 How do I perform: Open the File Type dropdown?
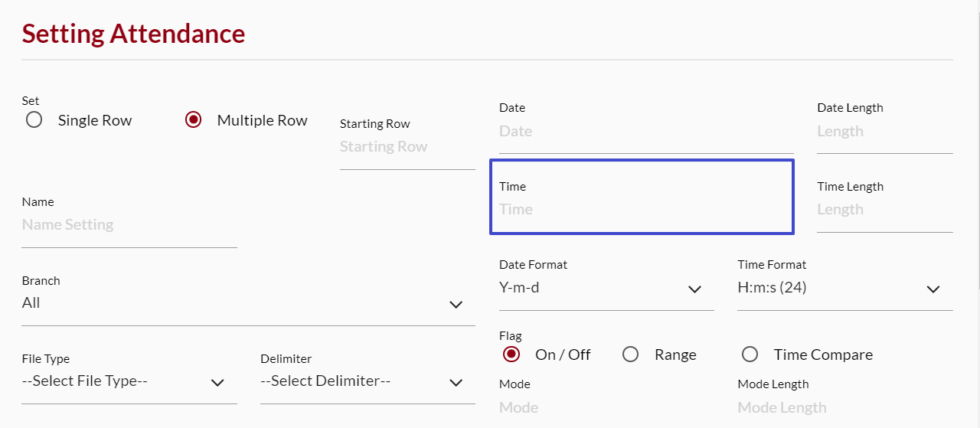click(x=129, y=381)
